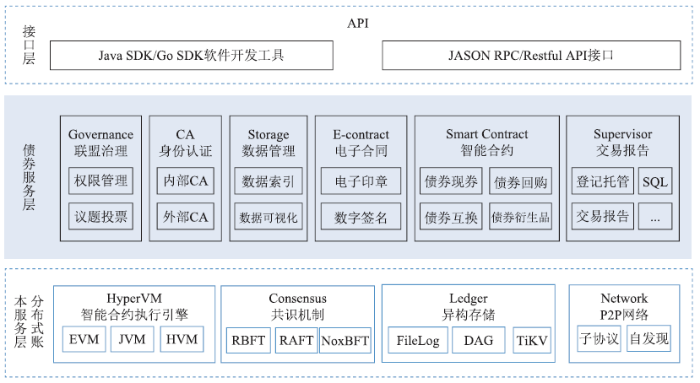Click the 权限管理 box under Governance
Image resolution: width=700 pixels, height=383 pixels.
(101, 181)
